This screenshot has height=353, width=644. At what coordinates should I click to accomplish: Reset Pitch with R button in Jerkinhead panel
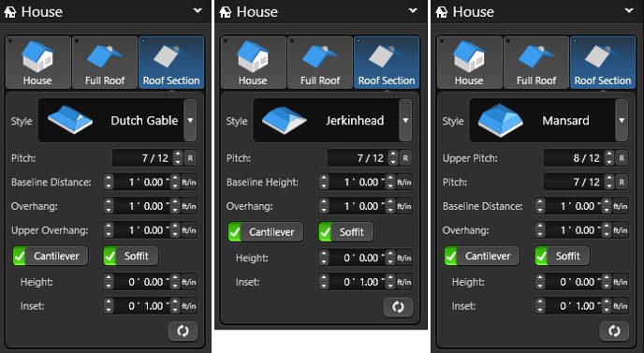point(405,158)
